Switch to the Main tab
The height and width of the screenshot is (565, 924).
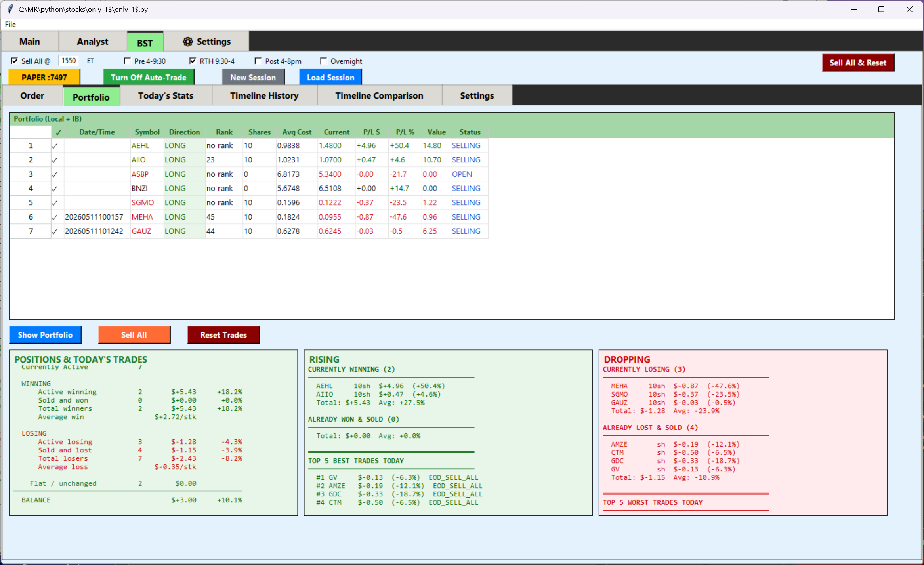pos(30,42)
